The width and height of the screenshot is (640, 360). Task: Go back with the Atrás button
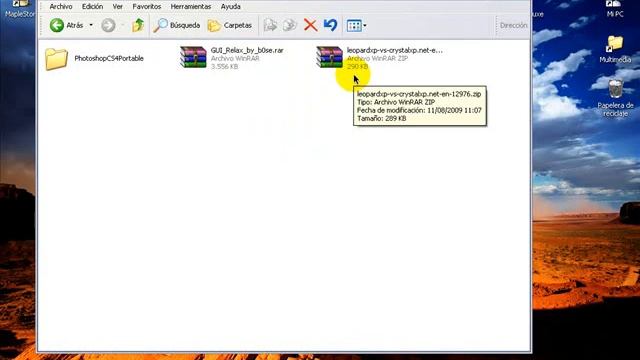67,25
